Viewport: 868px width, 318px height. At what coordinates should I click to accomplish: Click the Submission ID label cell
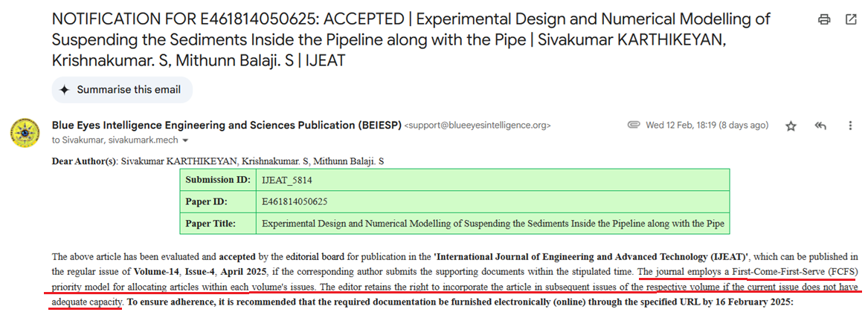click(x=217, y=180)
